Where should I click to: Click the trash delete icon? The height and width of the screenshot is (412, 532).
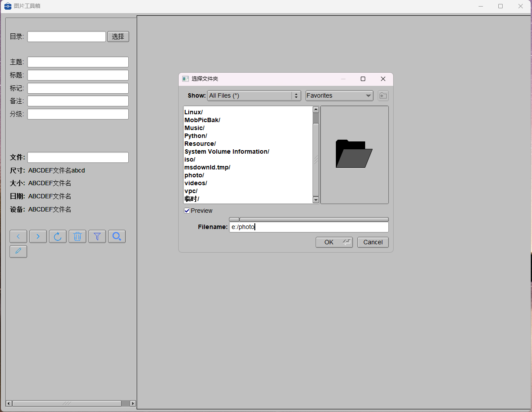point(78,236)
